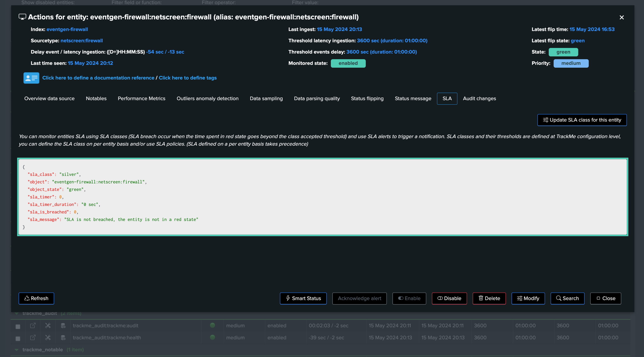Click the Modify button
The image size is (644, 357).
click(528, 298)
